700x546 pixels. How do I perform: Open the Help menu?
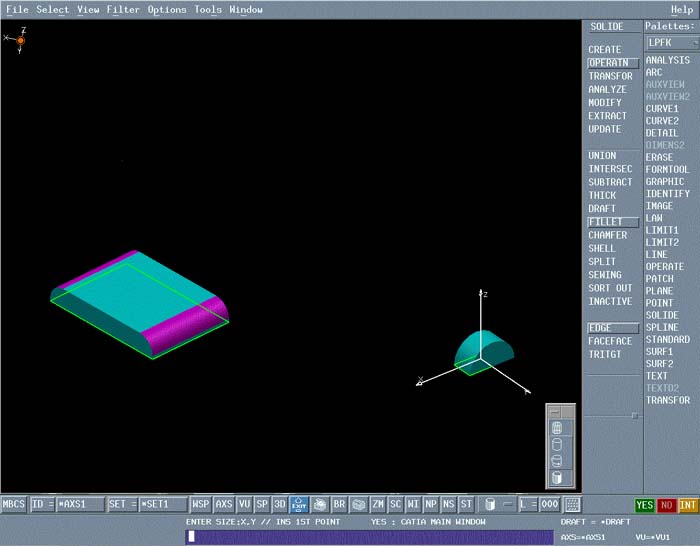[x=682, y=9]
